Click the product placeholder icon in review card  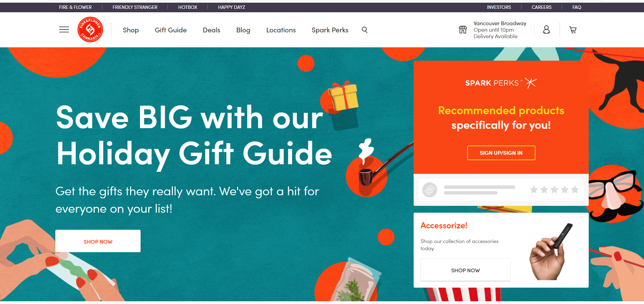tap(430, 189)
